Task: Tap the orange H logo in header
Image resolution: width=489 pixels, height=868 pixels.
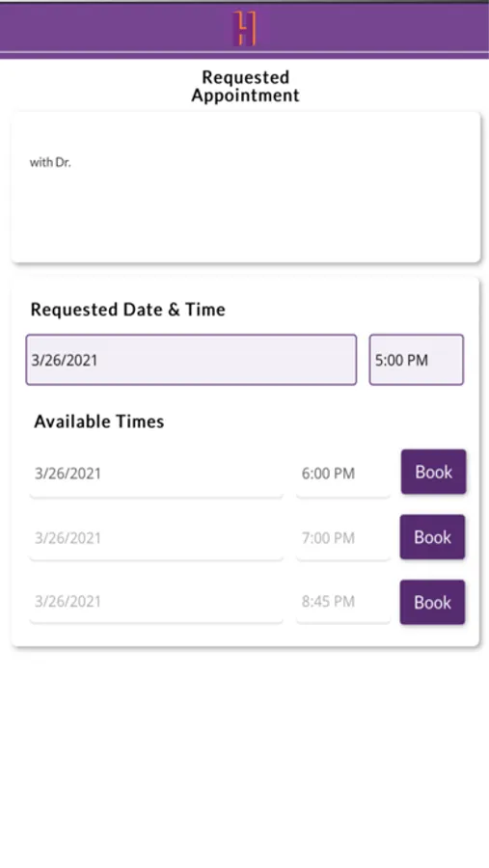Action: pos(244,28)
